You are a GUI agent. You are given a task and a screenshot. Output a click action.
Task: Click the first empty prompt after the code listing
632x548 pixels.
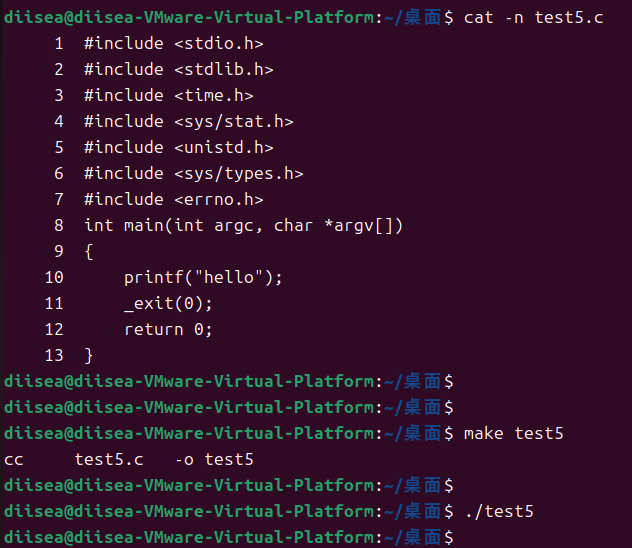point(229,382)
